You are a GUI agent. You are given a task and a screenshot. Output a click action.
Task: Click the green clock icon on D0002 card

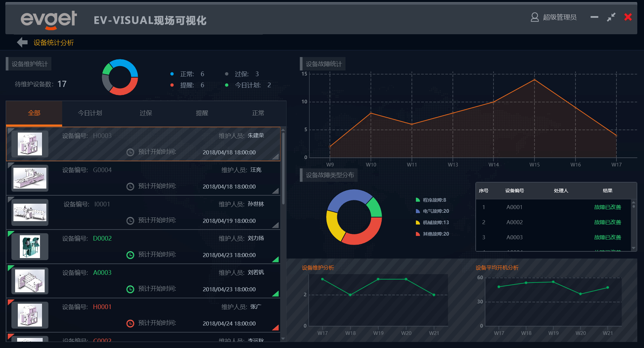[x=130, y=255]
